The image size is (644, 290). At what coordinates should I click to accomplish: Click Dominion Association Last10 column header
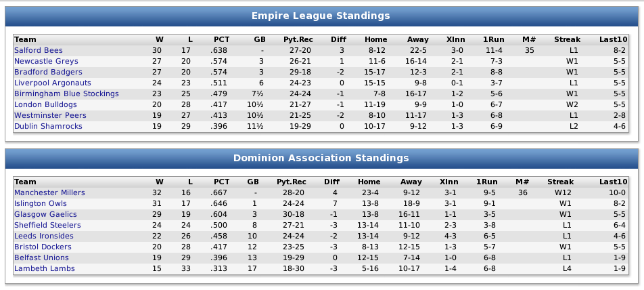click(612, 182)
